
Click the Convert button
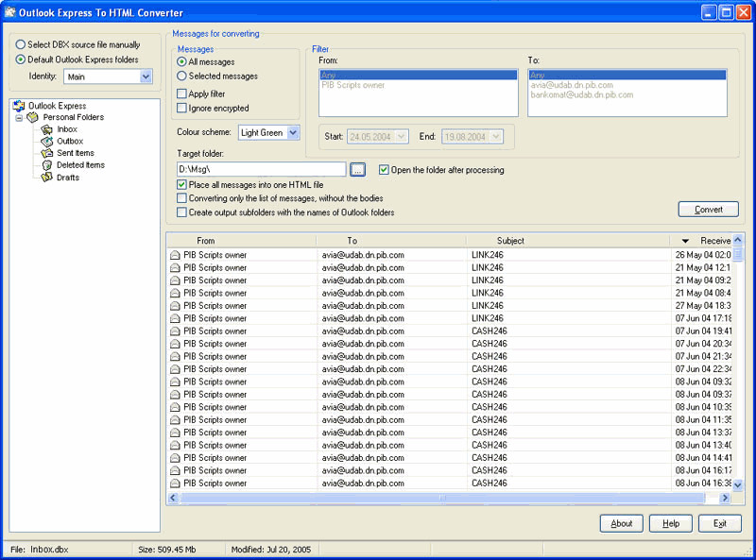click(x=708, y=210)
